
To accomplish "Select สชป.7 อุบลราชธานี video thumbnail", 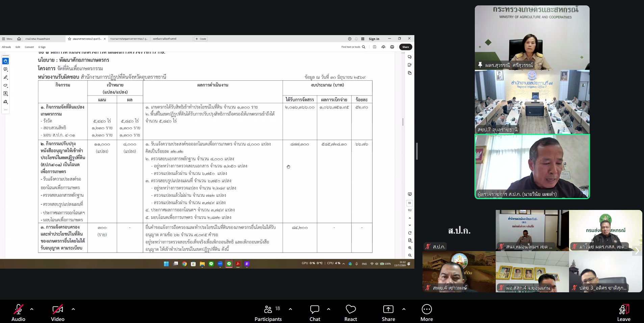I will (532, 102).
